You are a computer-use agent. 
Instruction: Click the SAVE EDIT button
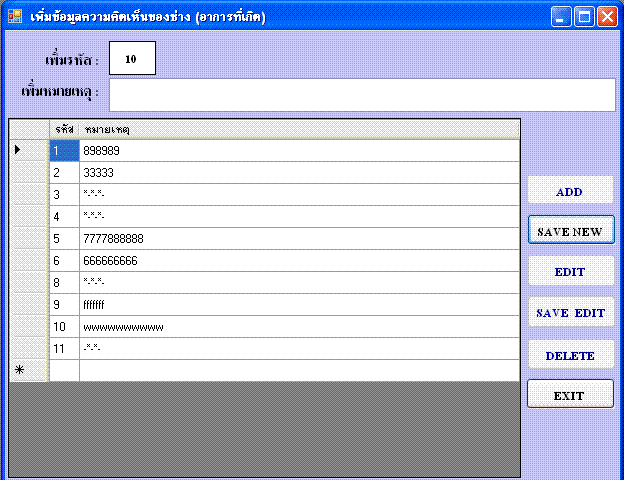click(x=571, y=312)
